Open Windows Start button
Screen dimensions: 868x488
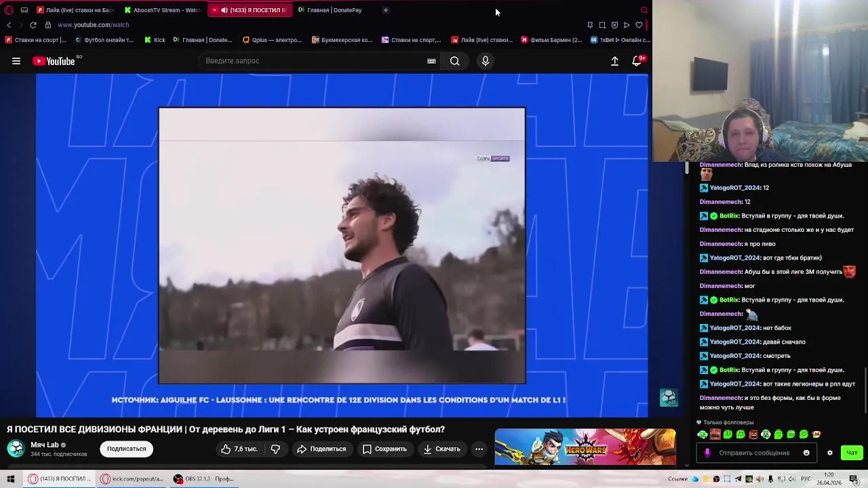pos(10,479)
